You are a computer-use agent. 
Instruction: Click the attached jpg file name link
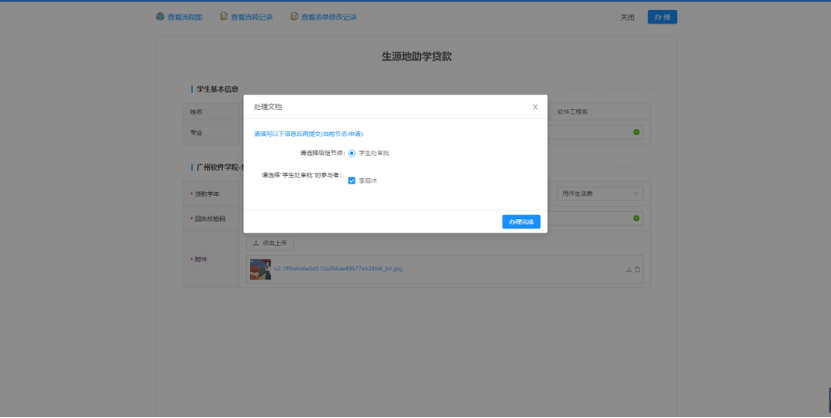pyautogui.click(x=338, y=269)
